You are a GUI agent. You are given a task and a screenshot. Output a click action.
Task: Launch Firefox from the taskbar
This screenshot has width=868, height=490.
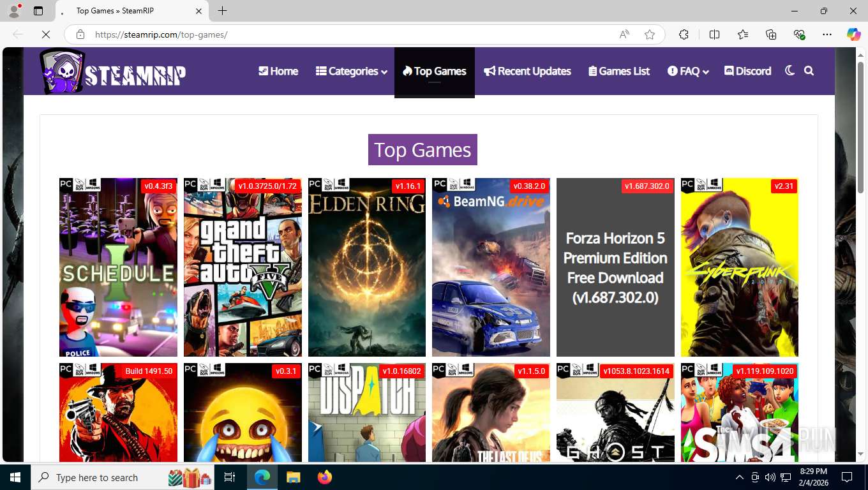click(325, 477)
